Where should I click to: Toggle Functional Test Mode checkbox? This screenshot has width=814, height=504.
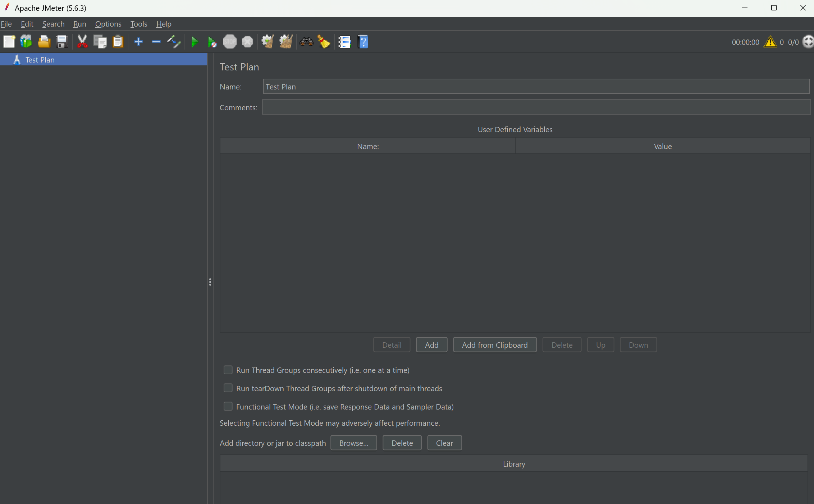click(x=228, y=407)
